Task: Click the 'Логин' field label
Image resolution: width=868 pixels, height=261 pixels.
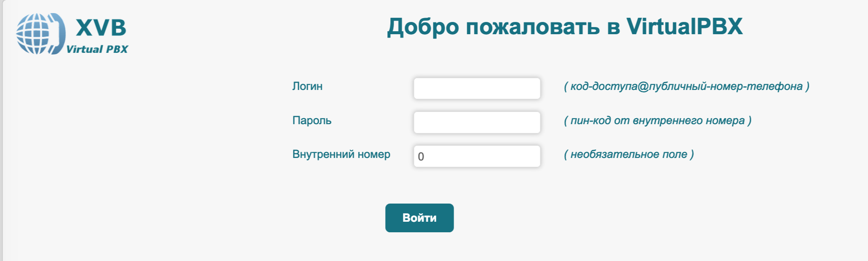Action: (307, 86)
